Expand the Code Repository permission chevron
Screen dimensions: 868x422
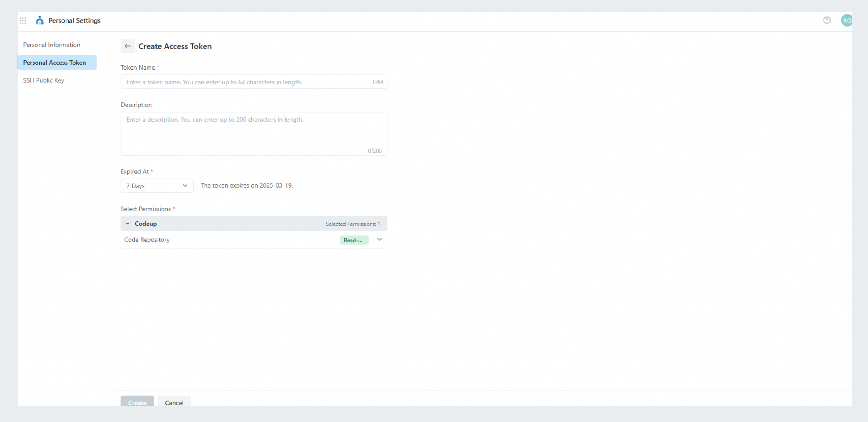[379, 240]
